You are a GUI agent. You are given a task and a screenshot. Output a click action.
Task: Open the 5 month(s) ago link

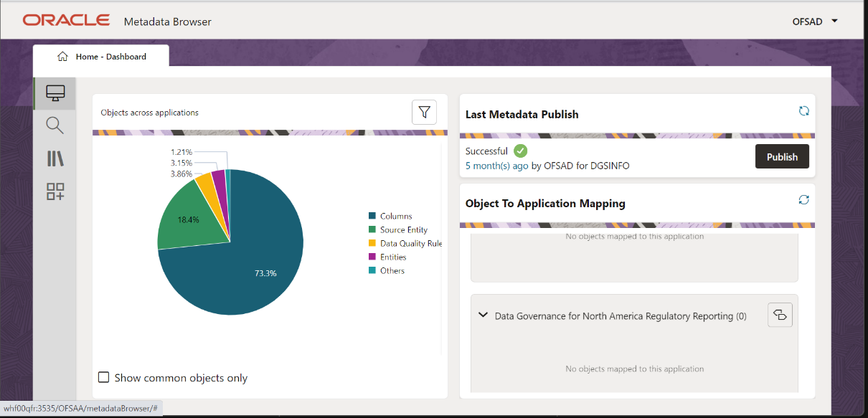pos(496,166)
